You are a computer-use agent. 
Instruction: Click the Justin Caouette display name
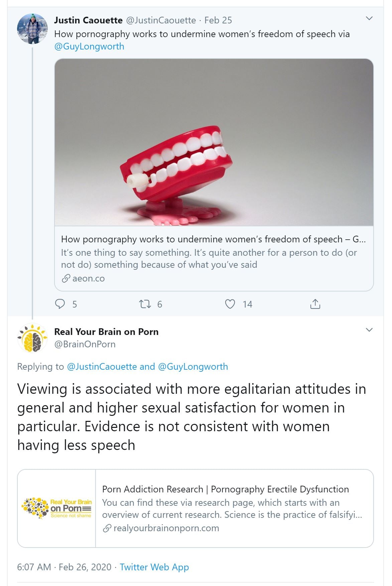[88, 20]
